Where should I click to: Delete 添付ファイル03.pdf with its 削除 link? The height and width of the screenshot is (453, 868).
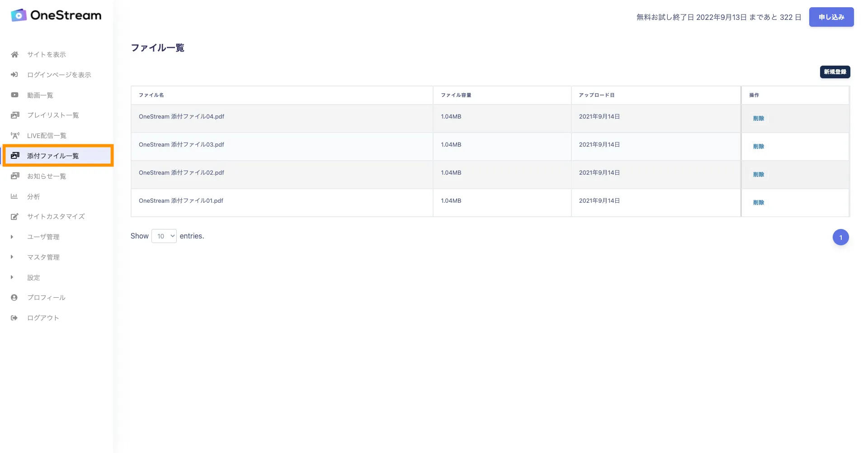coord(759,146)
